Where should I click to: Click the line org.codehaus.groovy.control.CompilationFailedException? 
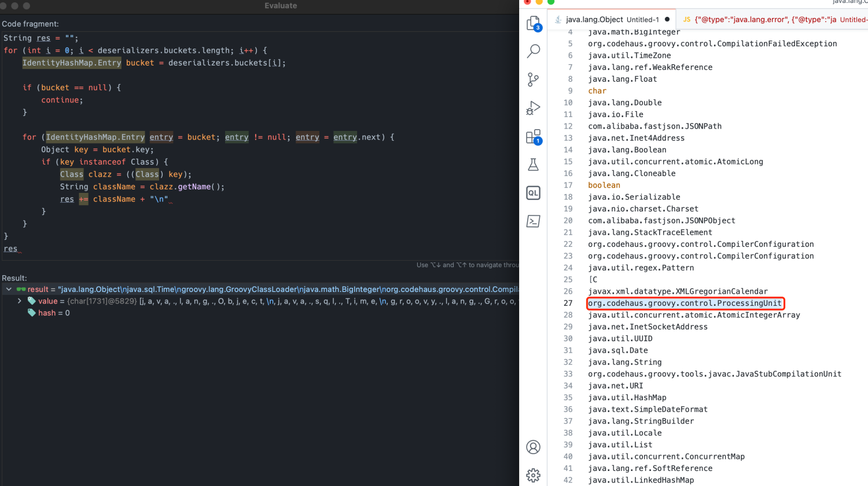(x=712, y=43)
